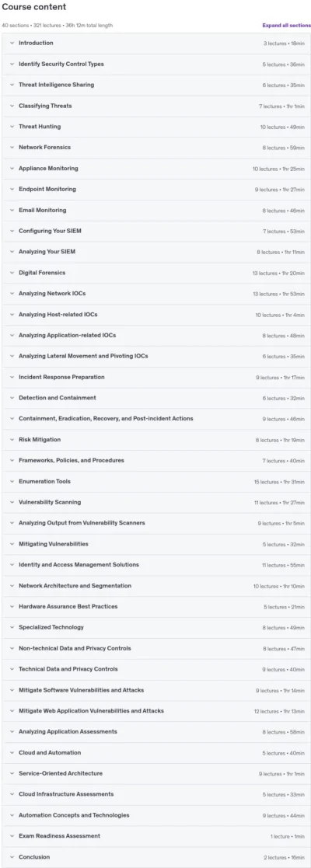Expand the Classifying Threats section
The image size is (311, 868).
click(x=156, y=106)
